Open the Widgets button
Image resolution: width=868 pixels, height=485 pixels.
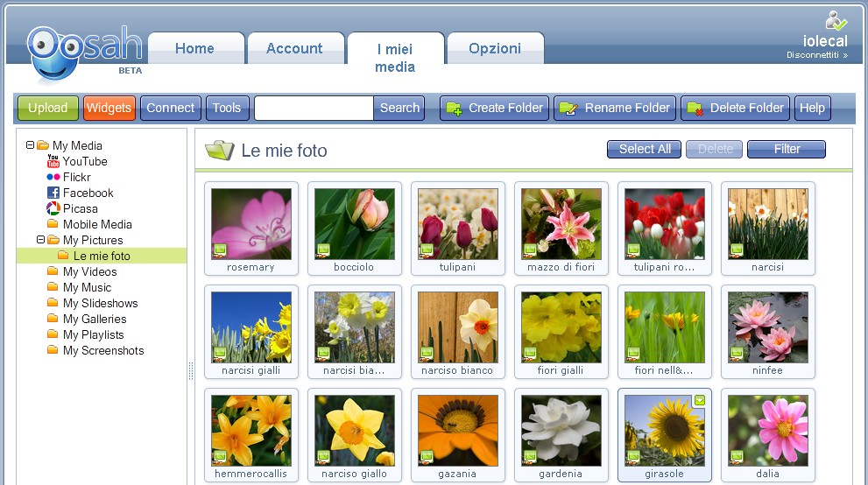point(109,108)
